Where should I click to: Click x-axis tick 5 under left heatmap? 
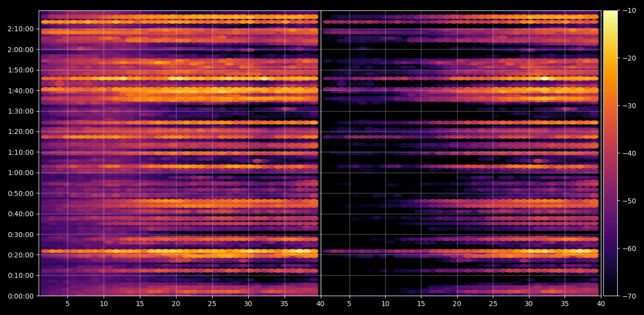coord(67,304)
